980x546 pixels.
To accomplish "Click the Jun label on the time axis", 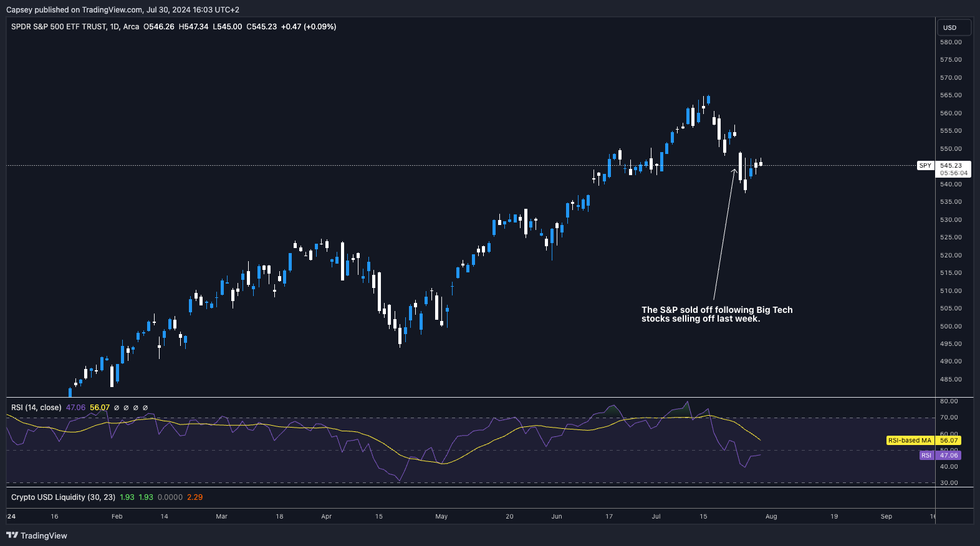I will [557, 517].
